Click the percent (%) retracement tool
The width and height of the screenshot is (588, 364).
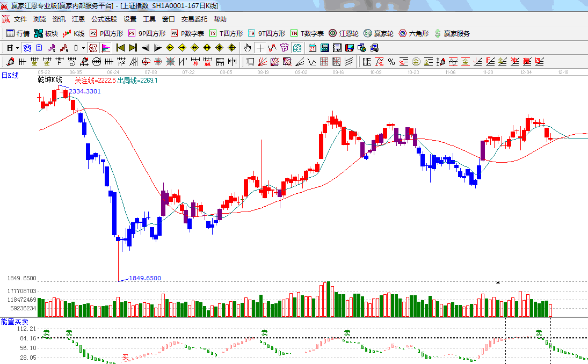point(391,62)
